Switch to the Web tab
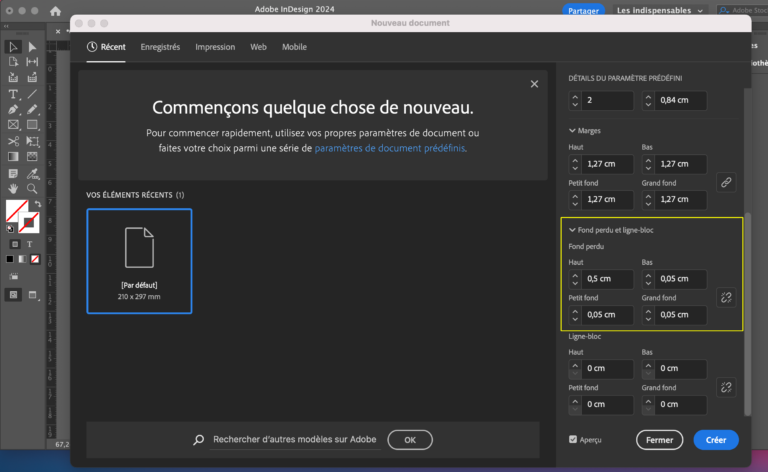This screenshot has height=472, width=768. coord(258,47)
